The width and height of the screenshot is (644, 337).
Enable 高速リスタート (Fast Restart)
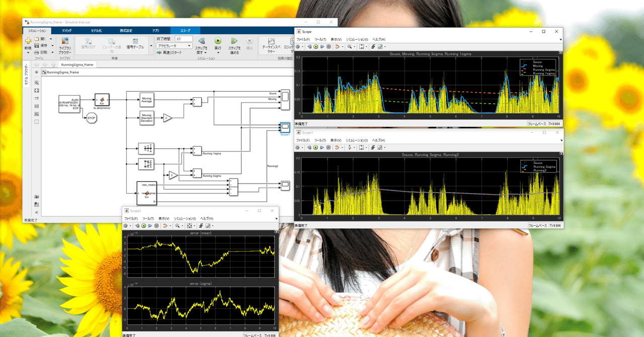click(x=170, y=52)
